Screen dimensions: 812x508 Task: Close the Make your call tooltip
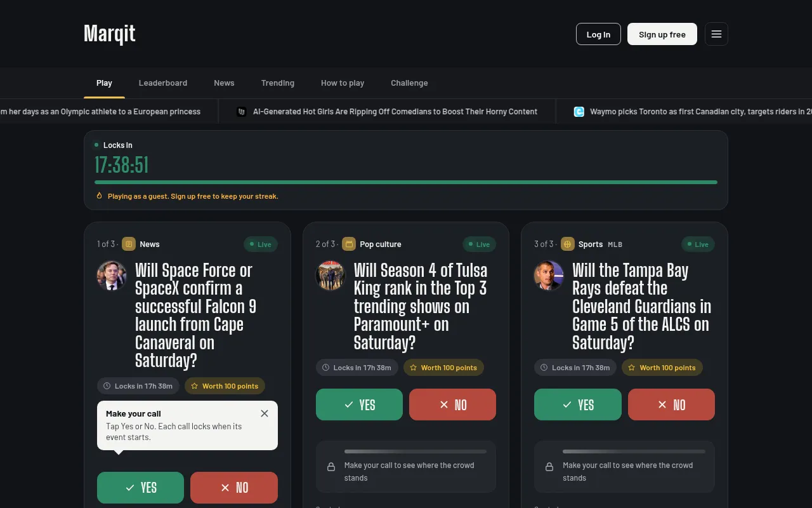(265, 413)
